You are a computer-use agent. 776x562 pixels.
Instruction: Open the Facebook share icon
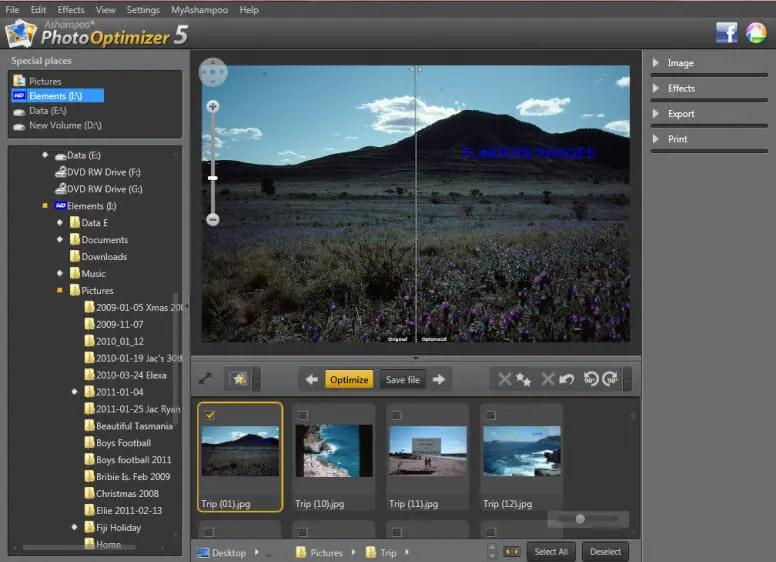[x=726, y=33]
